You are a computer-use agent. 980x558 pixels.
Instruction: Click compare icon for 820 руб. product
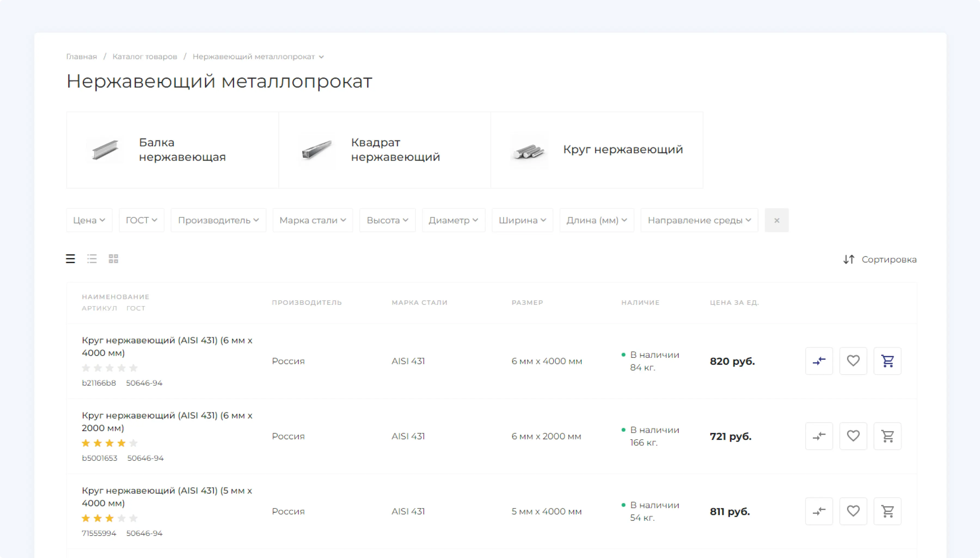click(x=819, y=361)
